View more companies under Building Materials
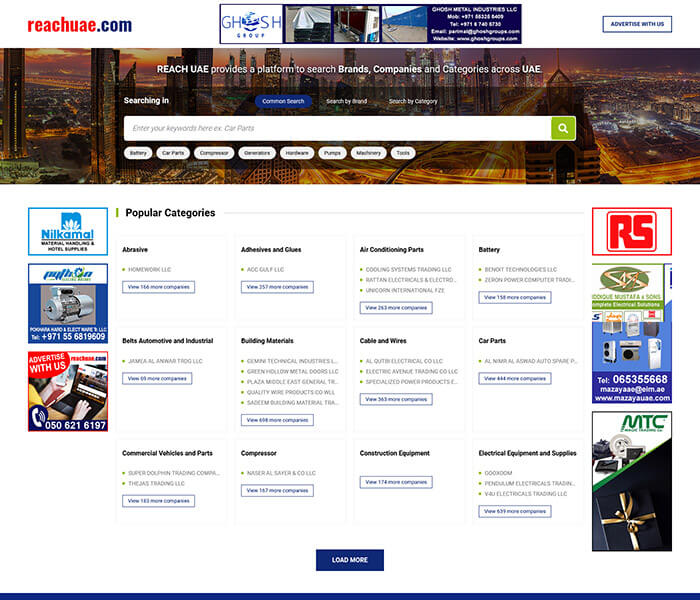Image resolution: width=700 pixels, height=600 pixels. tap(277, 420)
